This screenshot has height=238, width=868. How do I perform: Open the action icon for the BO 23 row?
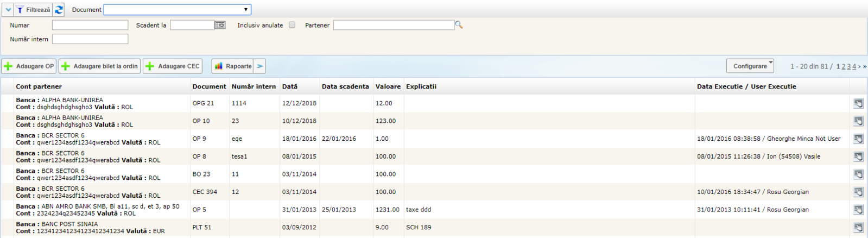[x=858, y=174]
